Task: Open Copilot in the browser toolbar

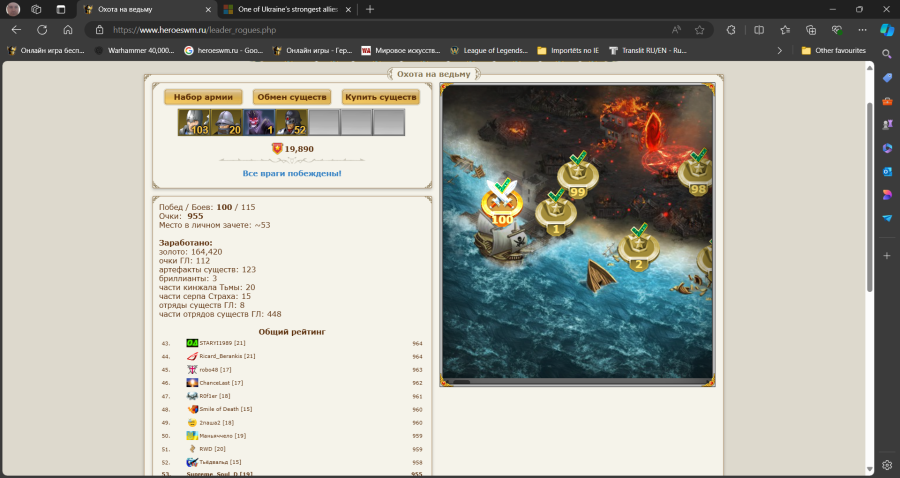Action: [886, 30]
